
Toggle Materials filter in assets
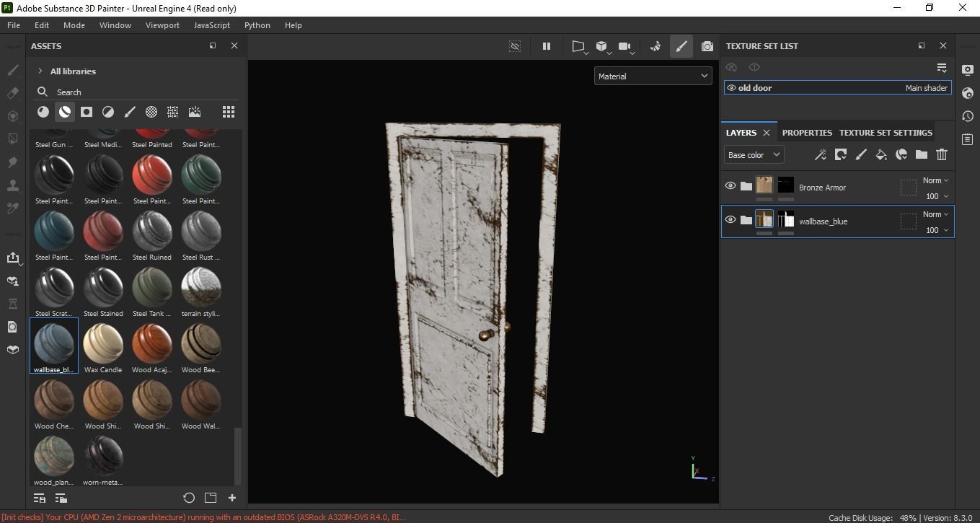pyautogui.click(x=43, y=112)
